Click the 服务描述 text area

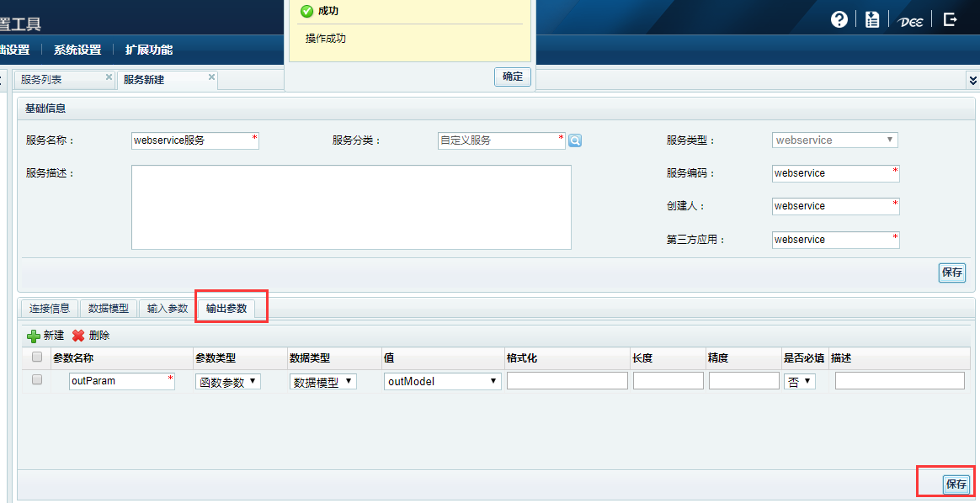351,207
